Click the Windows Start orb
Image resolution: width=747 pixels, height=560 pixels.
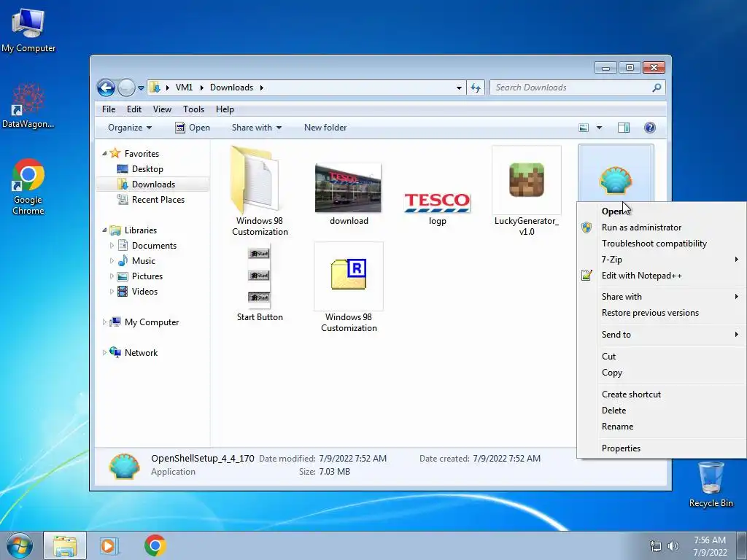coord(19,545)
